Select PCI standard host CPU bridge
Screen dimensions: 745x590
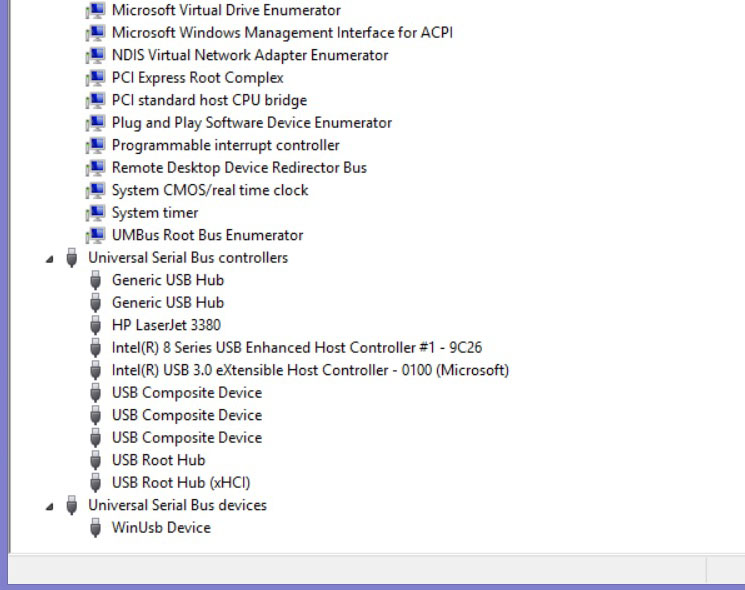(x=209, y=100)
